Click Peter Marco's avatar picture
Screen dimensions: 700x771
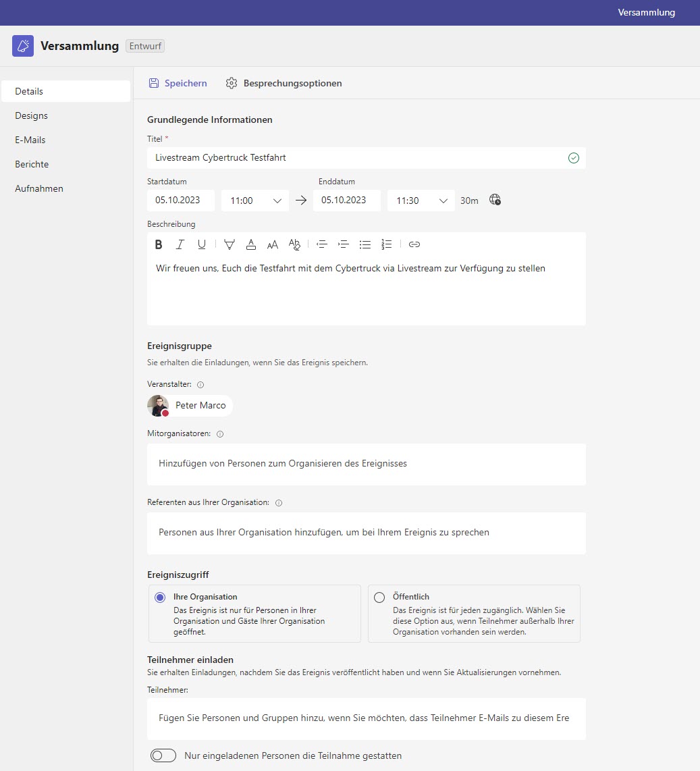(158, 406)
